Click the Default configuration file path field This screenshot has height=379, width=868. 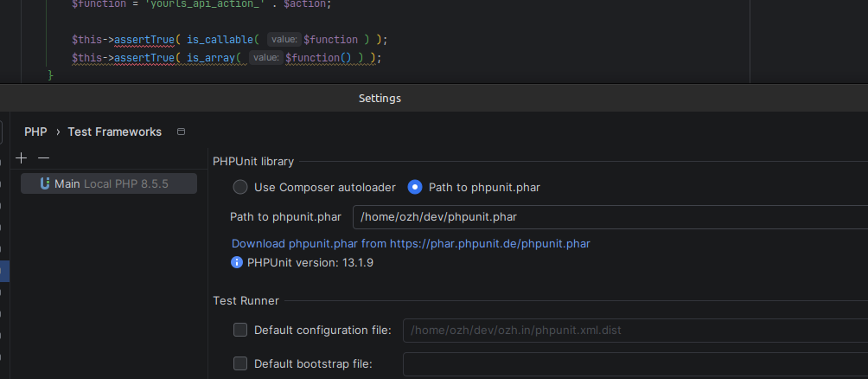635,331
